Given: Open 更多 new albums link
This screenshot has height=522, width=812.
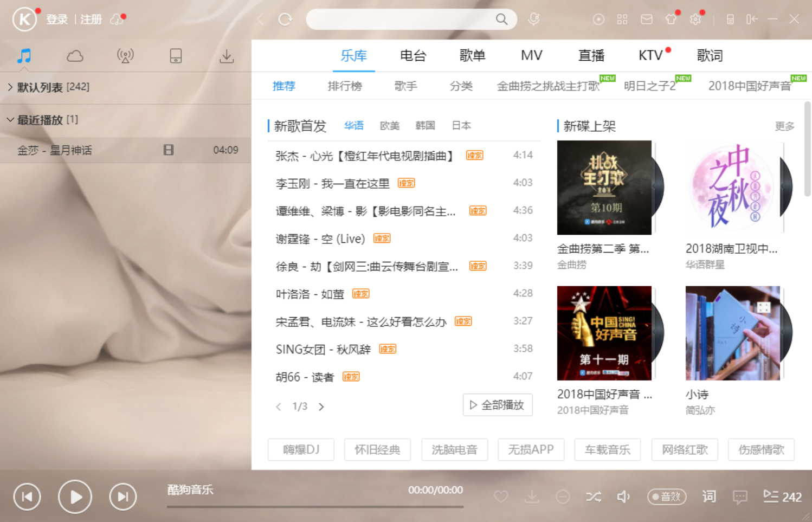Looking at the screenshot, I should click(784, 126).
